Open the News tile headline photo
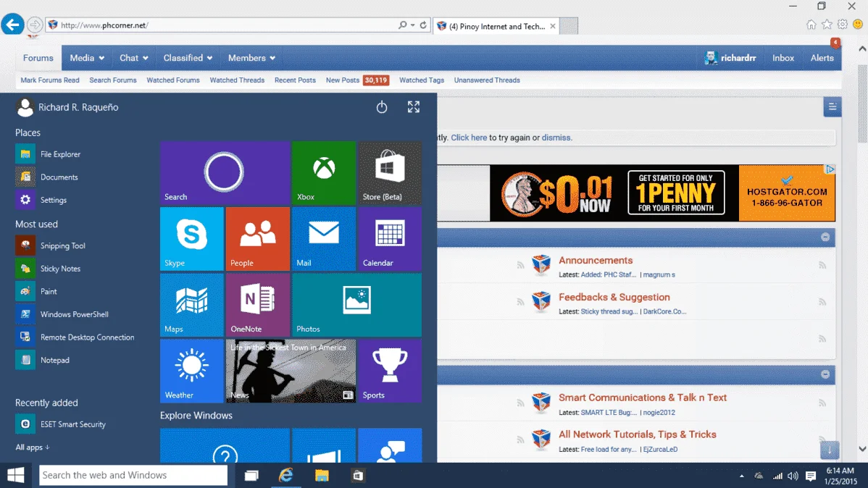This screenshot has height=488, width=868. click(291, 371)
